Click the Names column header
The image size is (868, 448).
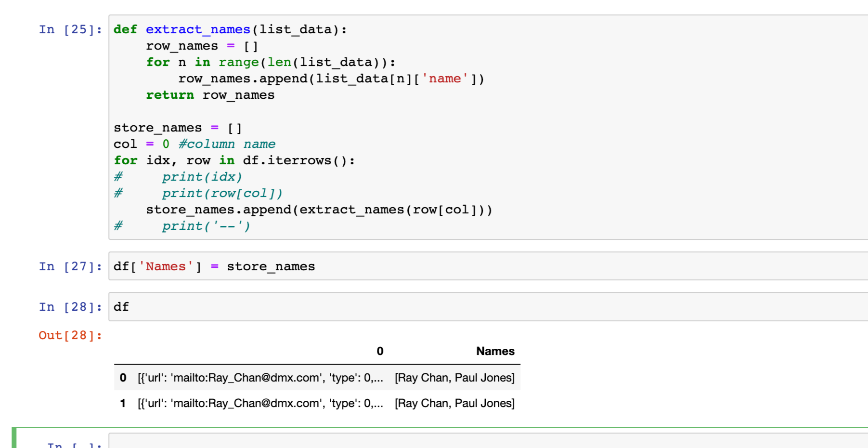[x=495, y=351]
